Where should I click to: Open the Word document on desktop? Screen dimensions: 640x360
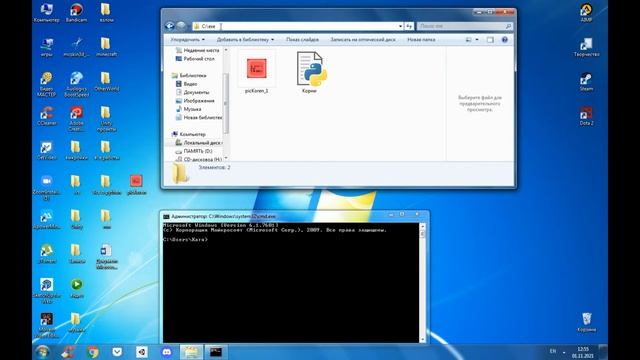pyautogui.click(x=107, y=256)
